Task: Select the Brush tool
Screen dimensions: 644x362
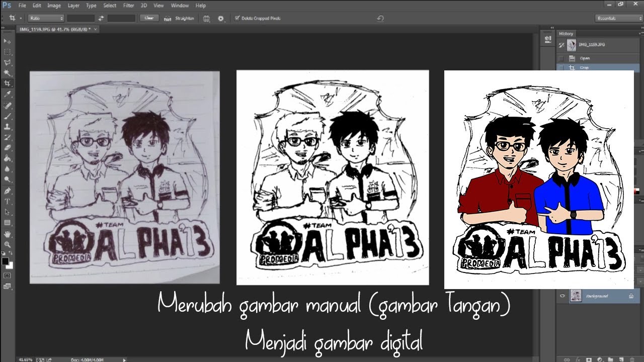Action: coord(7,116)
